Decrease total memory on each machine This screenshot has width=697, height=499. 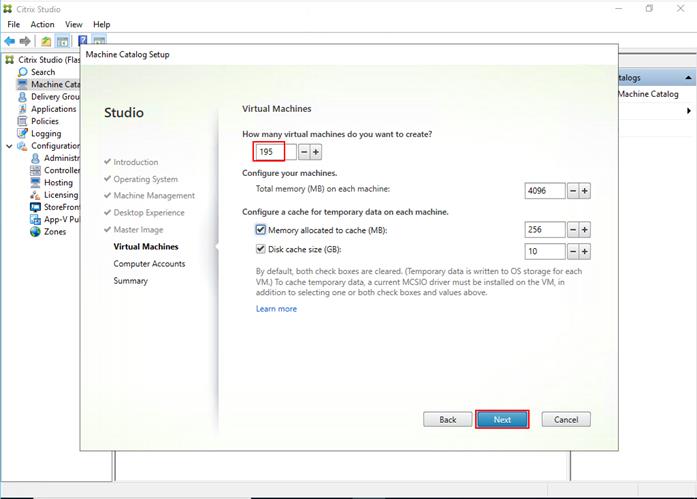click(x=573, y=191)
